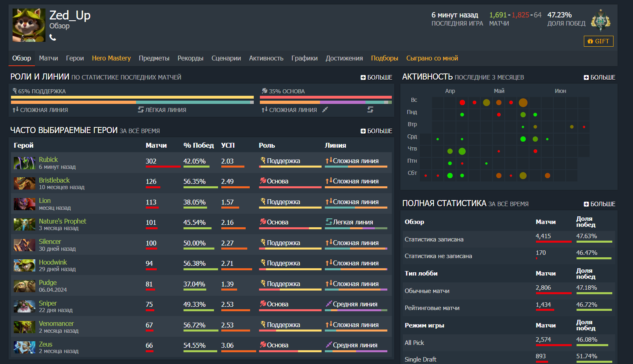The height and width of the screenshot is (364, 633).
Task: Click the rank medal icon
Action: 601,20
